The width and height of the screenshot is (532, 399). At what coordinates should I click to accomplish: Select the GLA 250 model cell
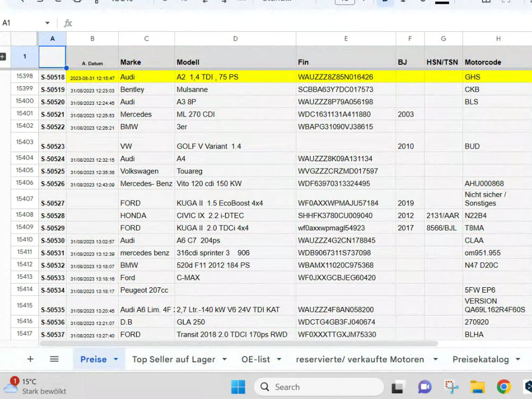click(236, 322)
